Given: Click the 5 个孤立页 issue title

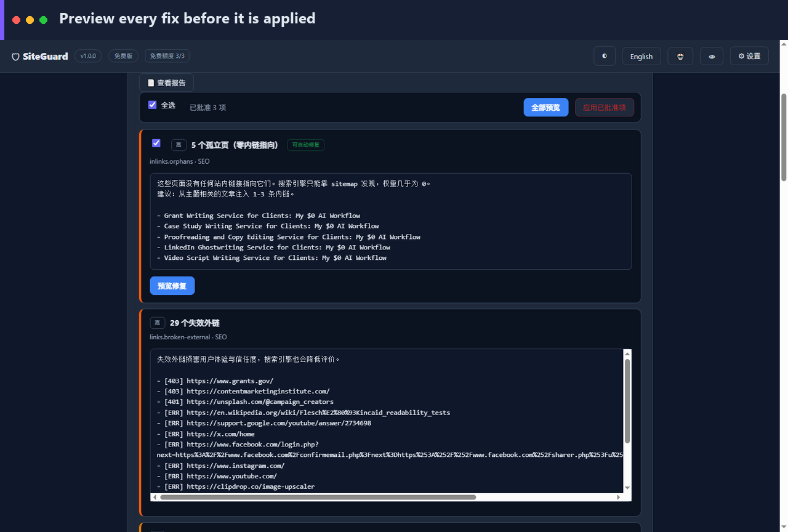Looking at the screenshot, I should 235,145.
